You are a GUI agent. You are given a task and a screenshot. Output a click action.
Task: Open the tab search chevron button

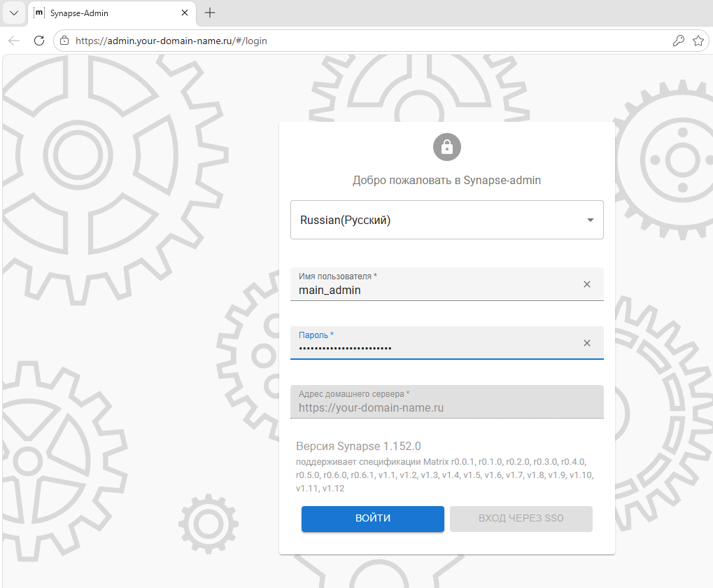(x=14, y=13)
